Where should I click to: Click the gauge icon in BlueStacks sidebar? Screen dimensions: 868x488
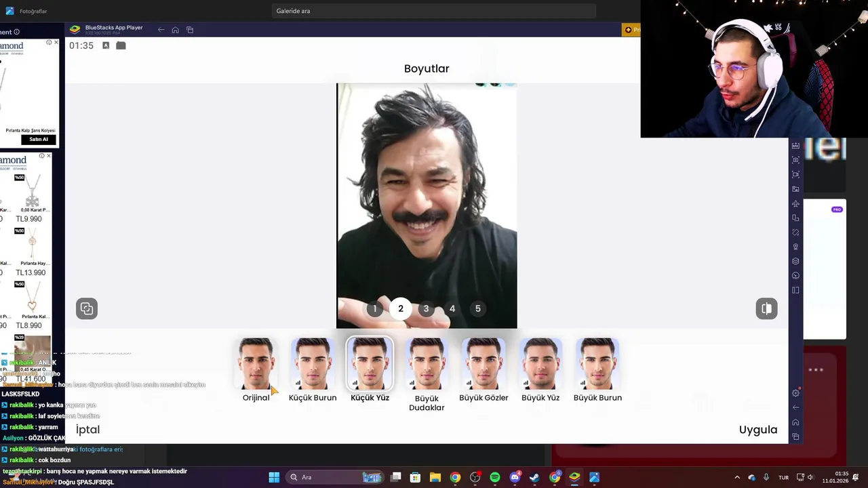(x=795, y=276)
